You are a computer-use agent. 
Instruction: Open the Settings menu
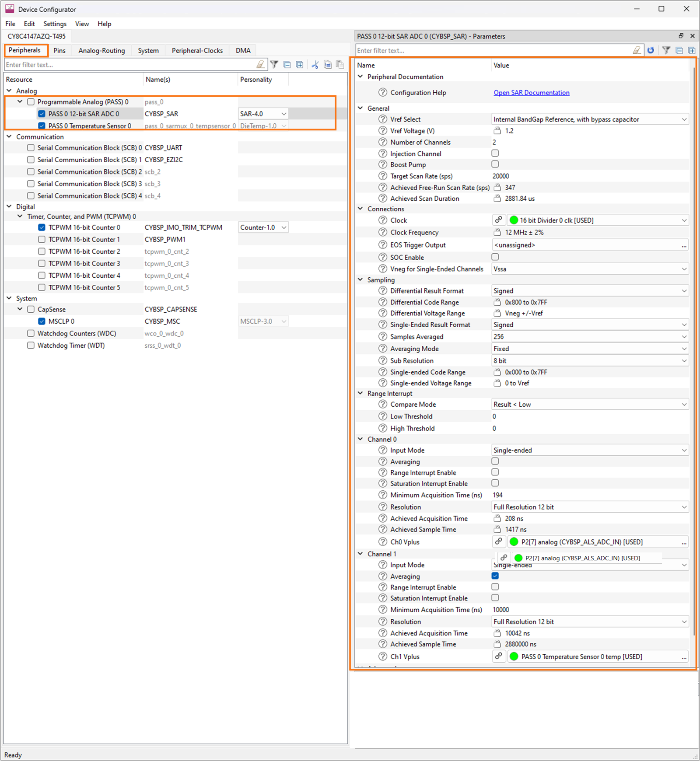[54, 24]
